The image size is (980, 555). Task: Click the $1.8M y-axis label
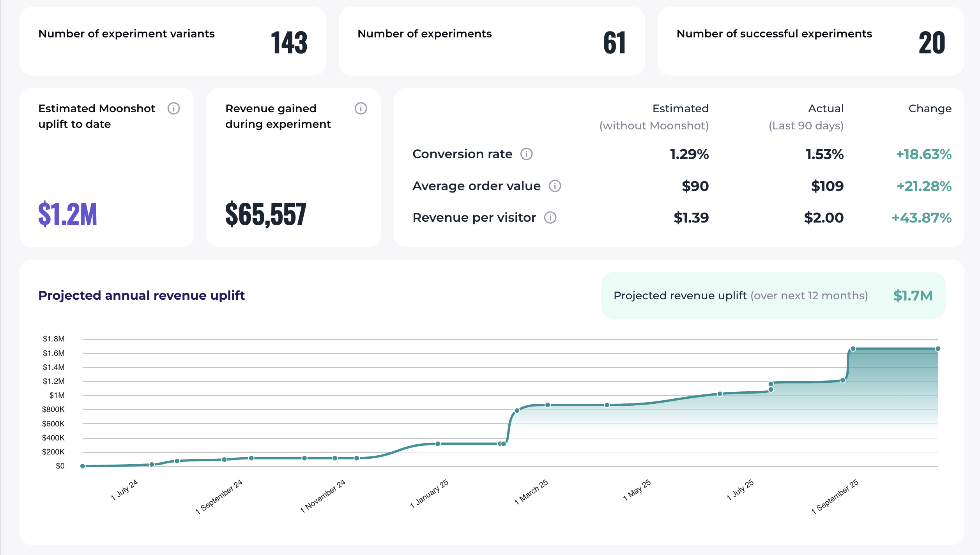[x=54, y=339]
